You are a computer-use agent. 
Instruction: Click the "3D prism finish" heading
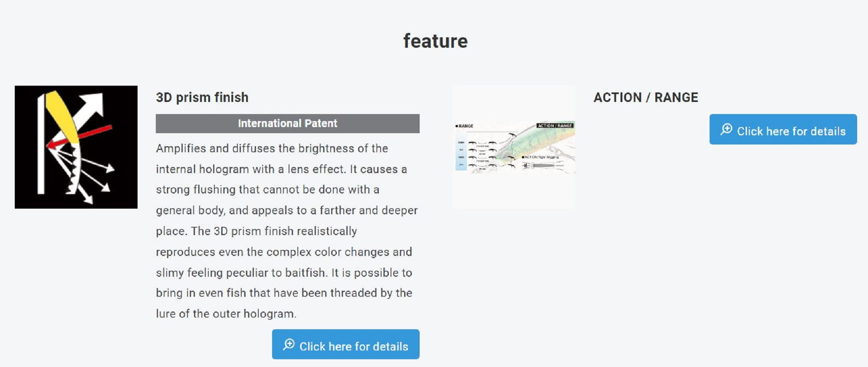click(202, 98)
